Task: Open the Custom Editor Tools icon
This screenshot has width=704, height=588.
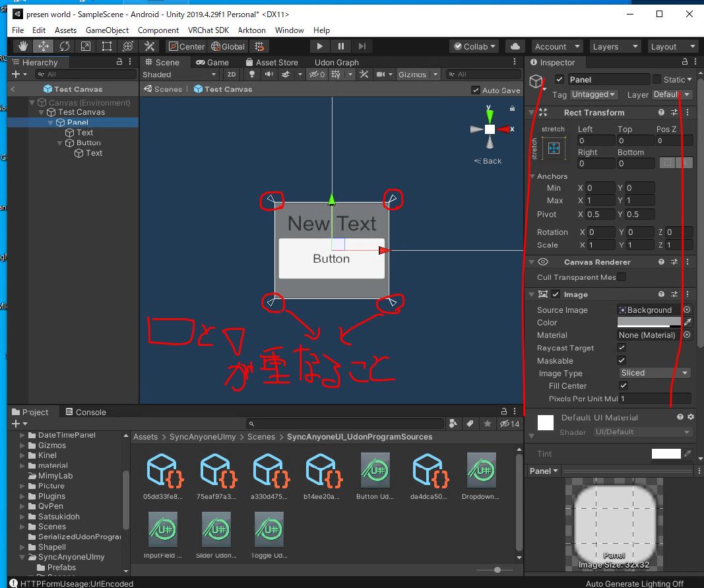Action: (149, 46)
